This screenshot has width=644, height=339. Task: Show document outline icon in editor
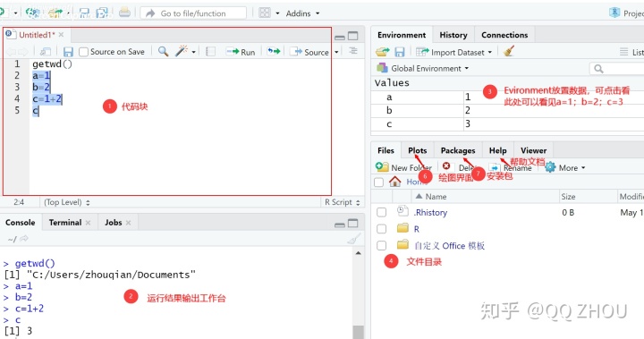[x=352, y=51]
